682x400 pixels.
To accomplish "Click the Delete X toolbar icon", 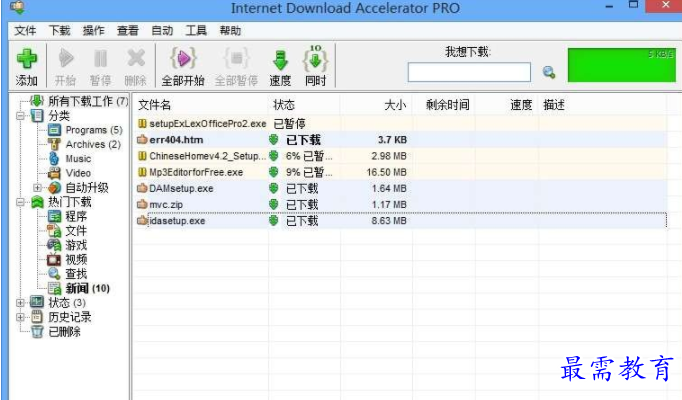I will pos(136,58).
